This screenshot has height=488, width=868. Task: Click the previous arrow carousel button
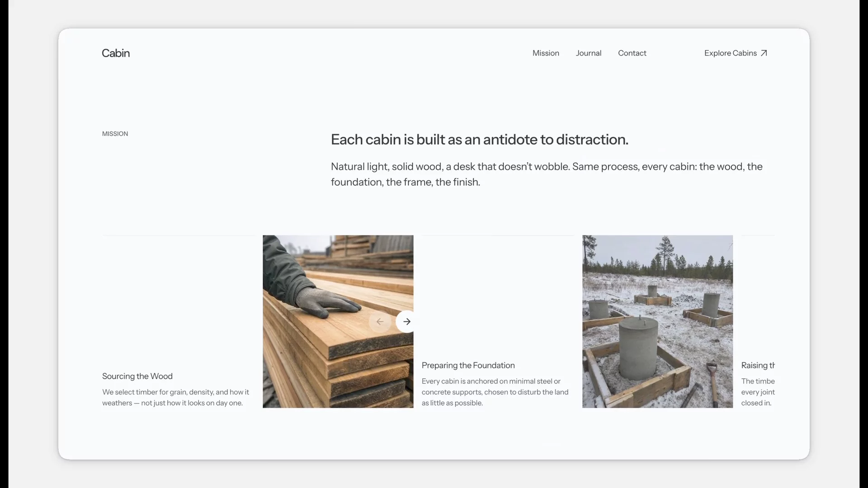tap(380, 322)
